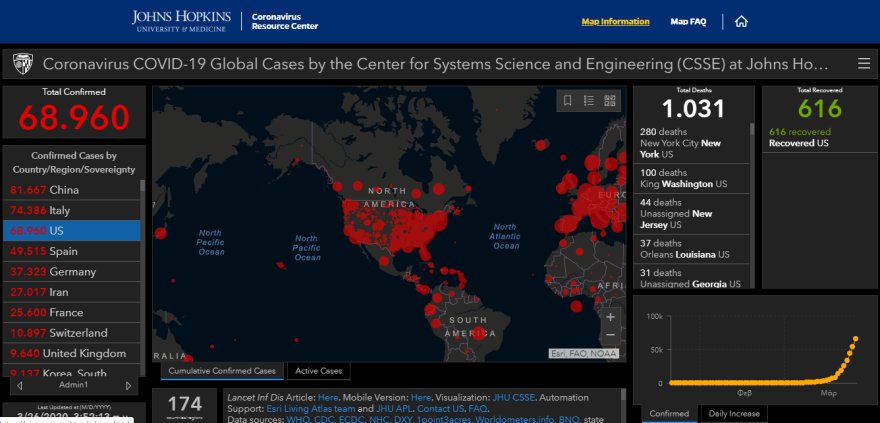
Task: Switch to Active Cases tab
Action: pyautogui.click(x=320, y=371)
